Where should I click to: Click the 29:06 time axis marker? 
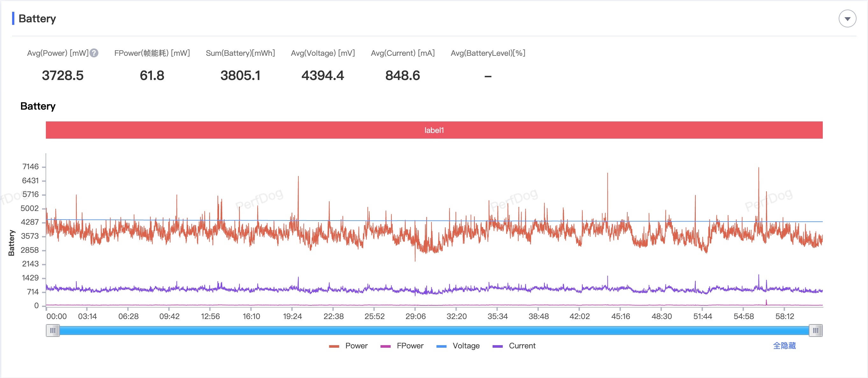point(415,316)
